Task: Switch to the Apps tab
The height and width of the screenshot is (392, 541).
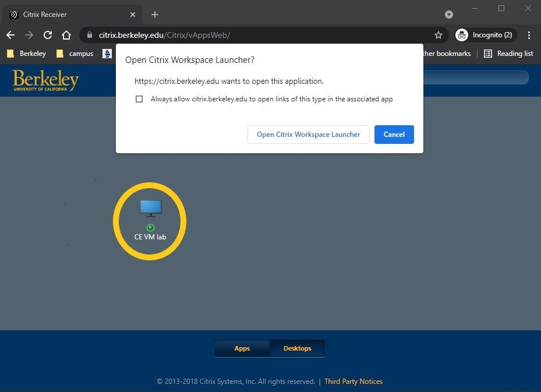Action: tap(242, 348)
